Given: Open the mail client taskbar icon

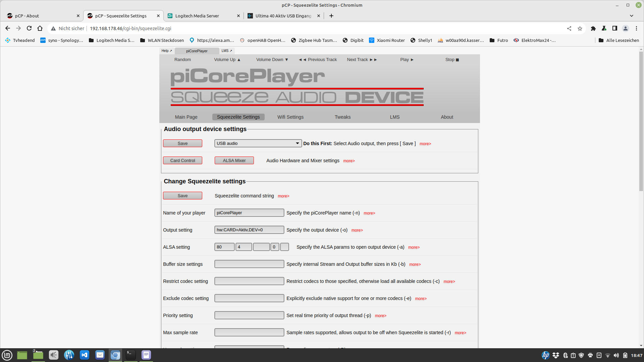Looking at the screenshot, I should click(100, 355).
